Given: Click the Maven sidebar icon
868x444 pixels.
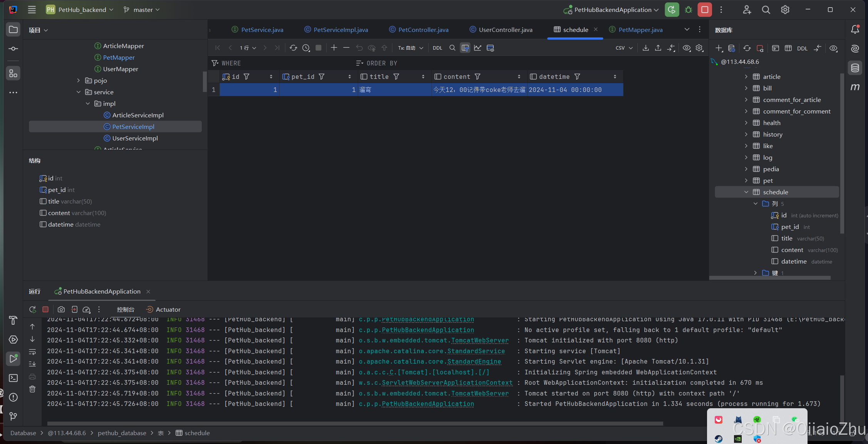Looking at the screenshot, I should click(x=855, y=87).
